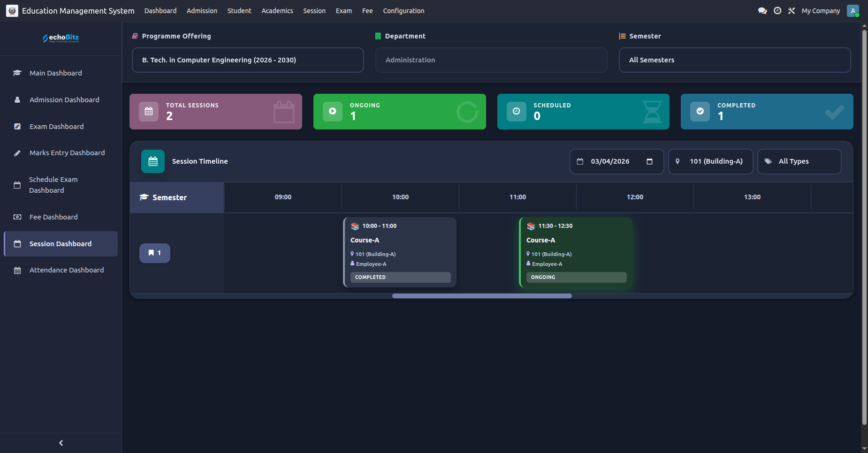This screenshot has height=453, width=868.
Task: Click the echoBitz logo in sidebar
Action: point(61,38)
